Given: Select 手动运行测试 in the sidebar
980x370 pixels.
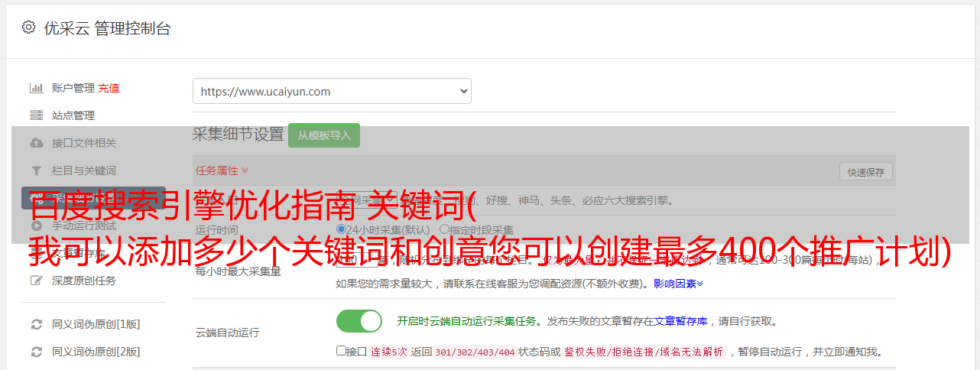Looking at the screenshot, I should (84, 226).
